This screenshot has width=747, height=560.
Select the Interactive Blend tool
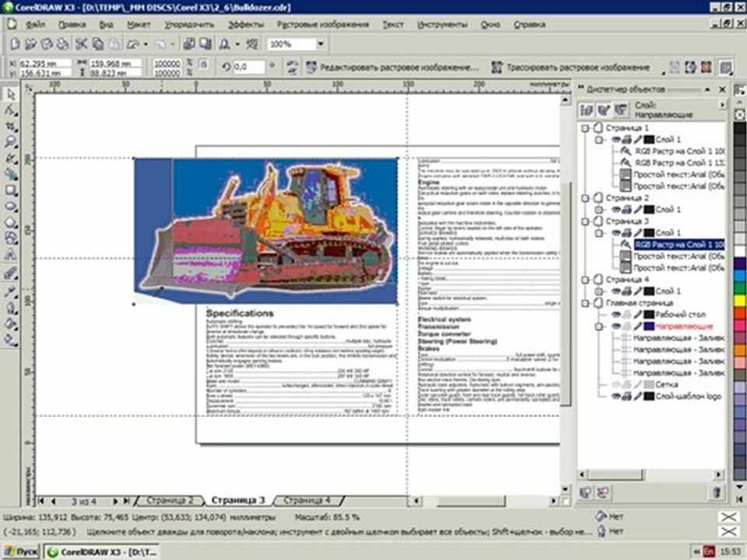click(10, 273)
